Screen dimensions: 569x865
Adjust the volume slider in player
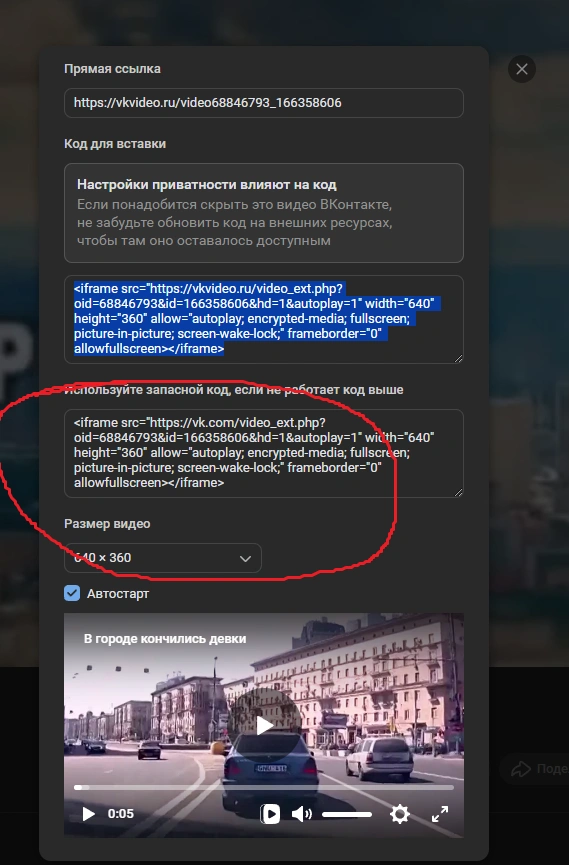pos(347,814)
